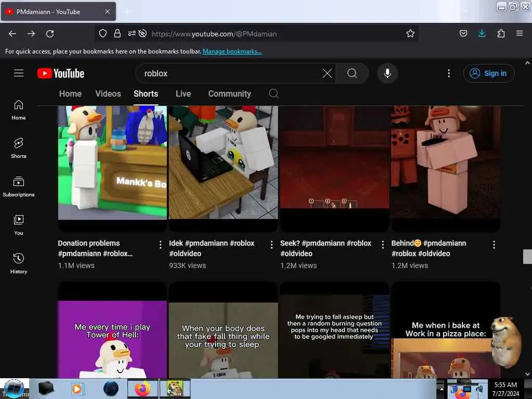Open options for the Idek short
The width and height of the screenshot is (532, 399).
tap(271, 245)
